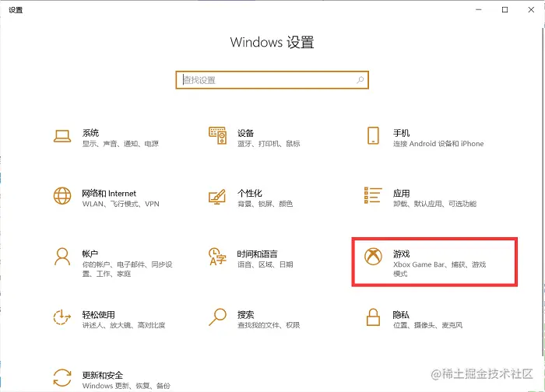Click the text 语音、区域、日期
The width and height of the screenshot is (545, 392).
[265, 264]
